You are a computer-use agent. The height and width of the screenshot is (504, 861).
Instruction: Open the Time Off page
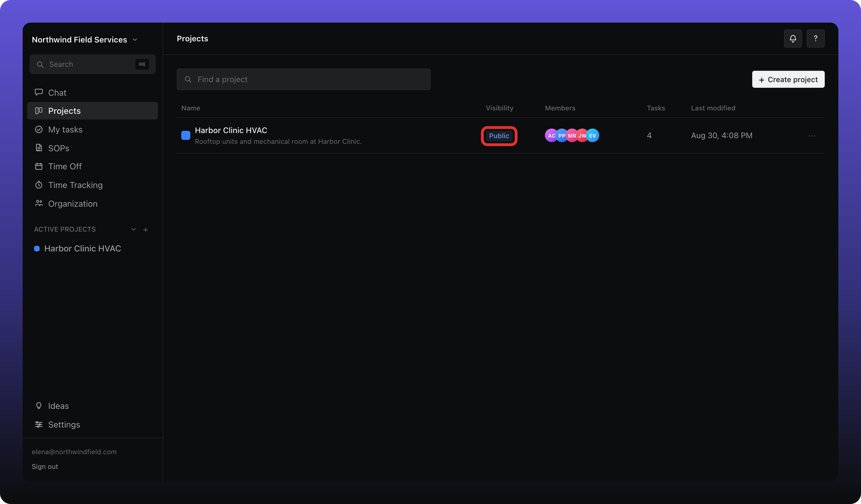[93, 166]
